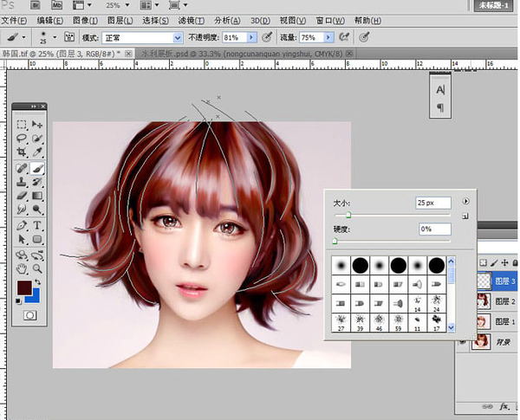This screenshot has width=520, height=420.
Task: Open the Character panel icon
Action: coord(441,90)
